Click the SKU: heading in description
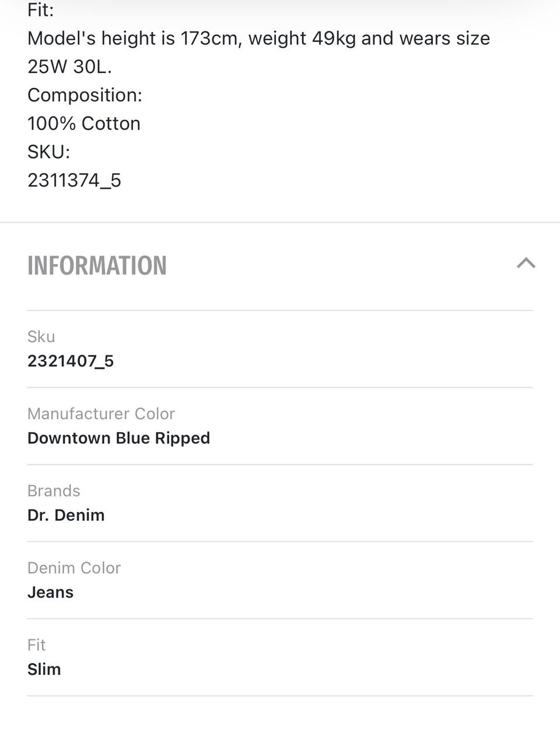 (48, 152)
